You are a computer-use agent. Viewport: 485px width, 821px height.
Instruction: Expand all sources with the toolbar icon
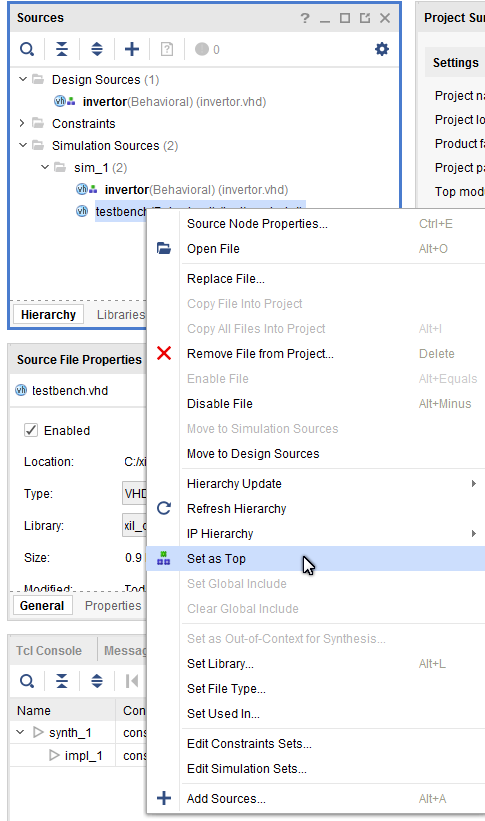point(97,49)
